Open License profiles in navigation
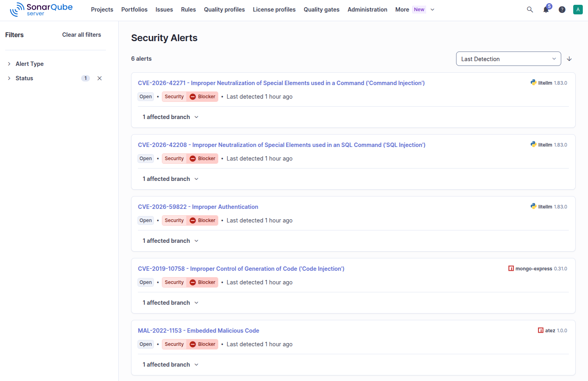 (x=274, y=10)
